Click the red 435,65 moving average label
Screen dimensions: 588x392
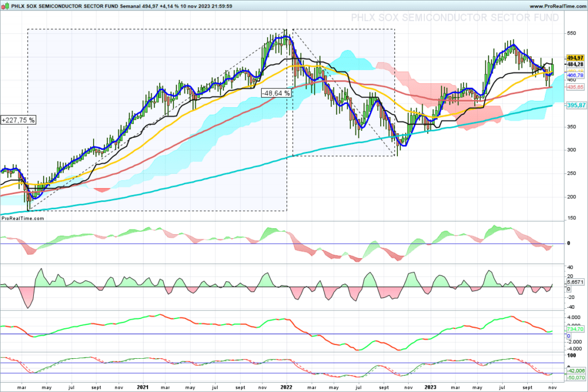pyautogui.click(x=575, y=87)
